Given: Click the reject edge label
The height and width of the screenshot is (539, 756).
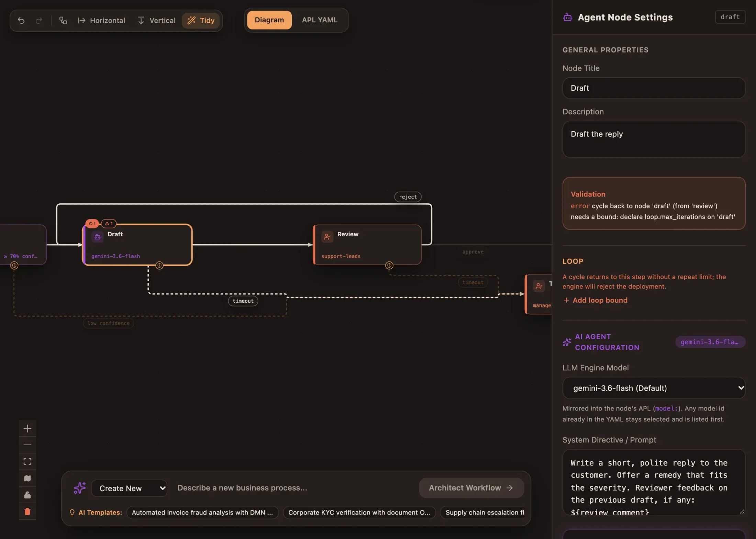Looking at the screenshot, I should 408,197.
